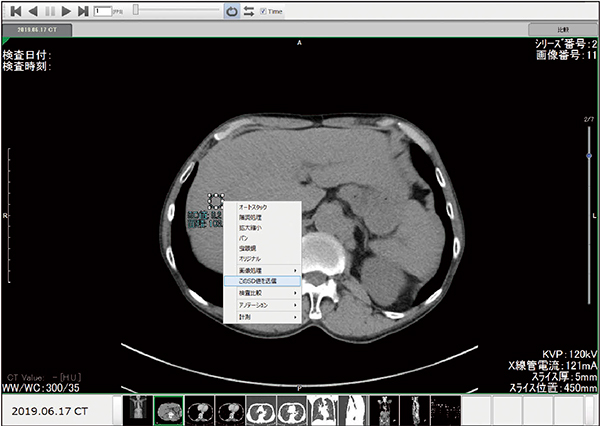Select オートスタック in the context menu

[x=261, y=205]
